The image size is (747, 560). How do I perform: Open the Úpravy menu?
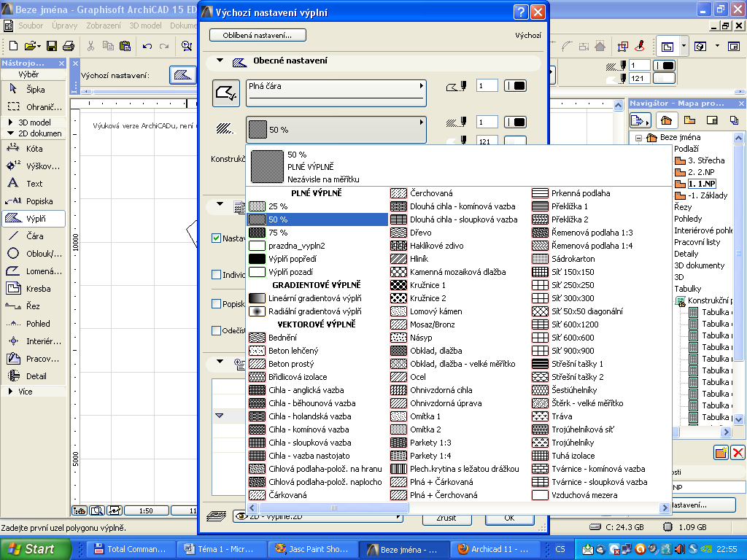(x=65, y=26)
